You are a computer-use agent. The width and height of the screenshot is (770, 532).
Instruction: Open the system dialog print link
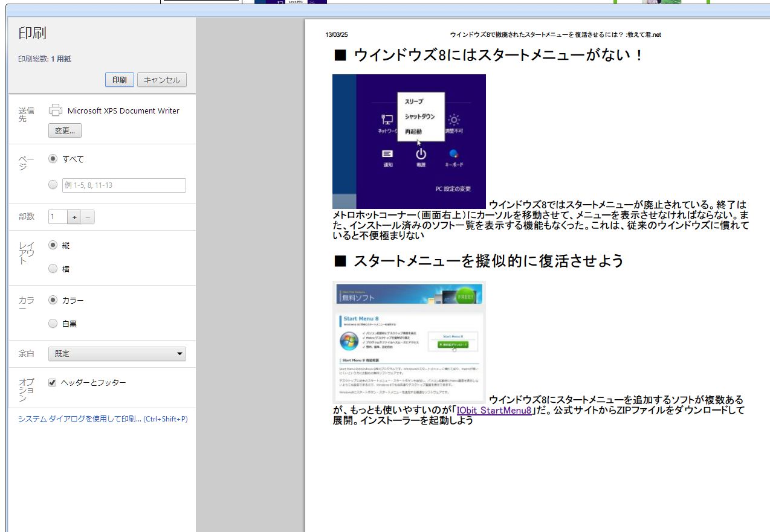coord(103,418)
